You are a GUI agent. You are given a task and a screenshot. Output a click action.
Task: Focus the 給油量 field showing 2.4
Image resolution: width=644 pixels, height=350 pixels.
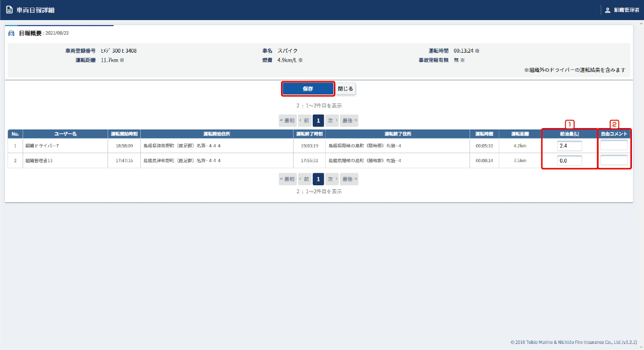click(x=569, y=146)
